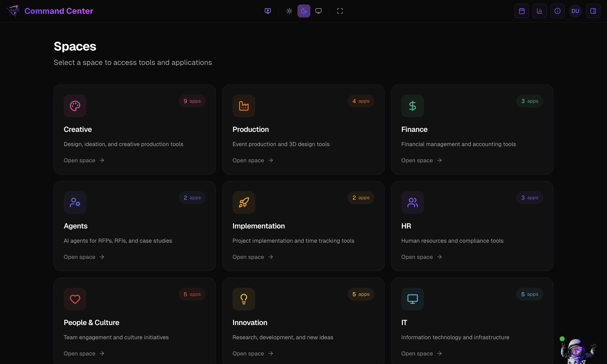The image size is (607, 364).
Task: Toggle the side panel layout icon
Action: tap(593, 11)
